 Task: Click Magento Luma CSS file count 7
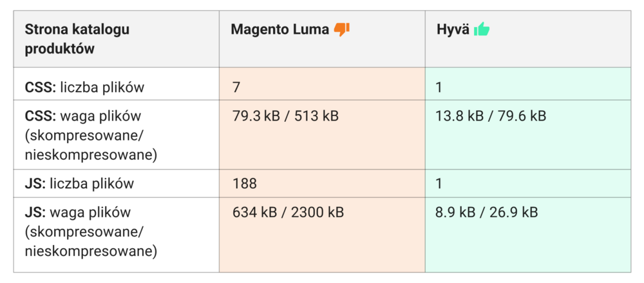(236, 87)
